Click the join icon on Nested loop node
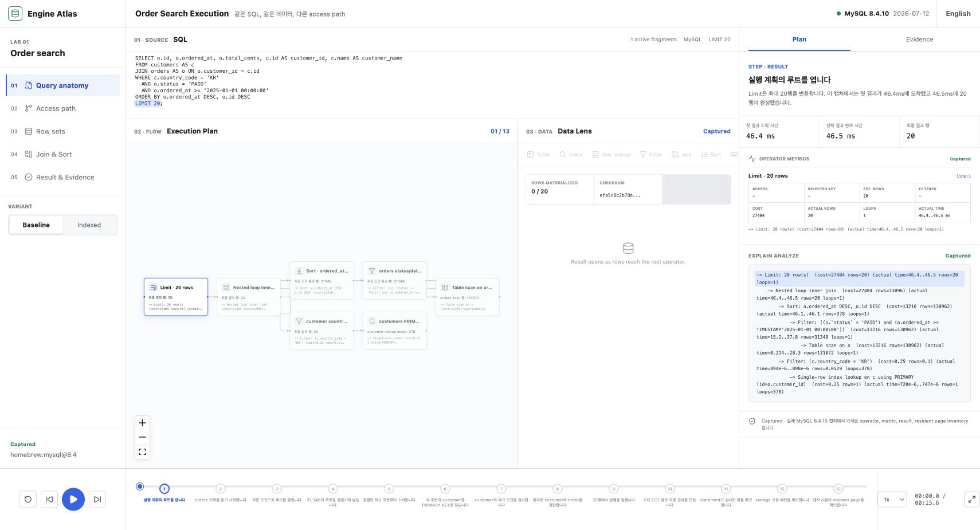Viewport: 980px width, 530px height. click(226, 288)
